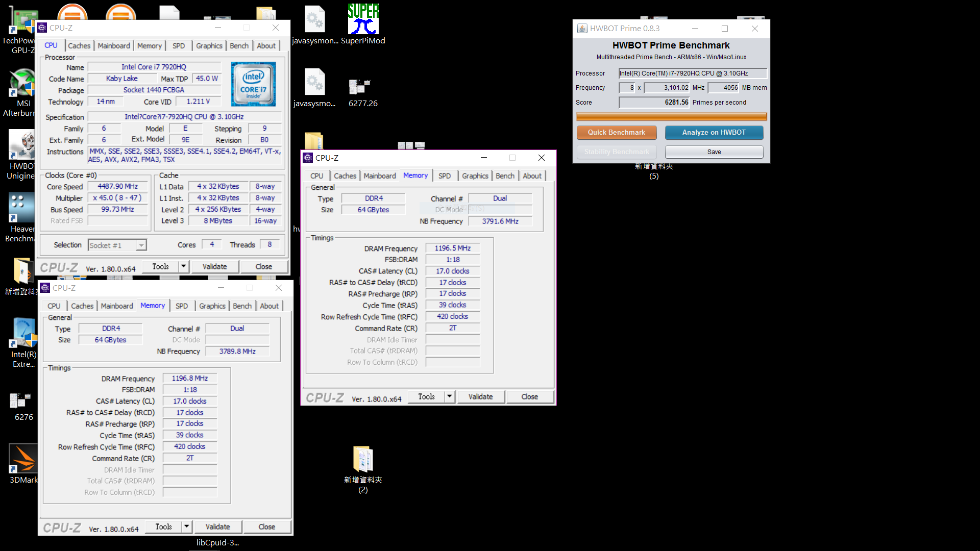This screenshot has height=551, width=980.
Task: Click HWBOT Prime window title icon
Action: pos(582,29)
